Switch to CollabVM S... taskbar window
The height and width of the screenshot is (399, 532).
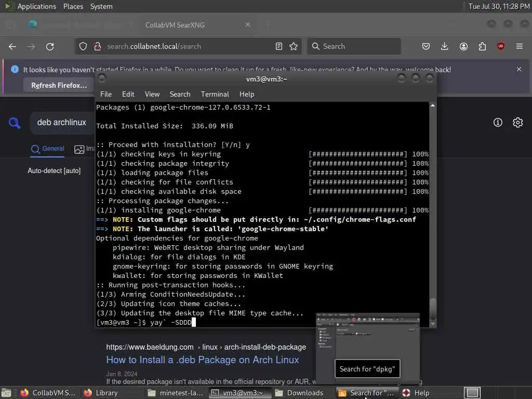pyautogui.click(x=48, y=393)
